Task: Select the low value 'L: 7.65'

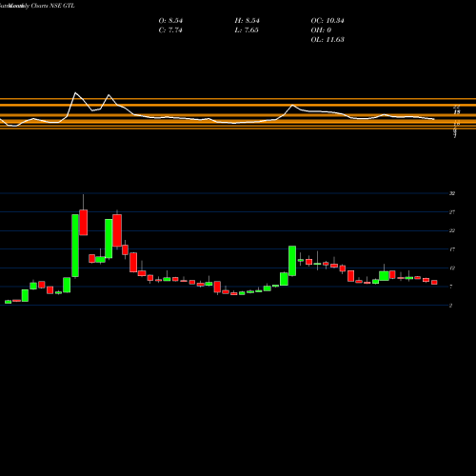Action: [x=247, y=30]
